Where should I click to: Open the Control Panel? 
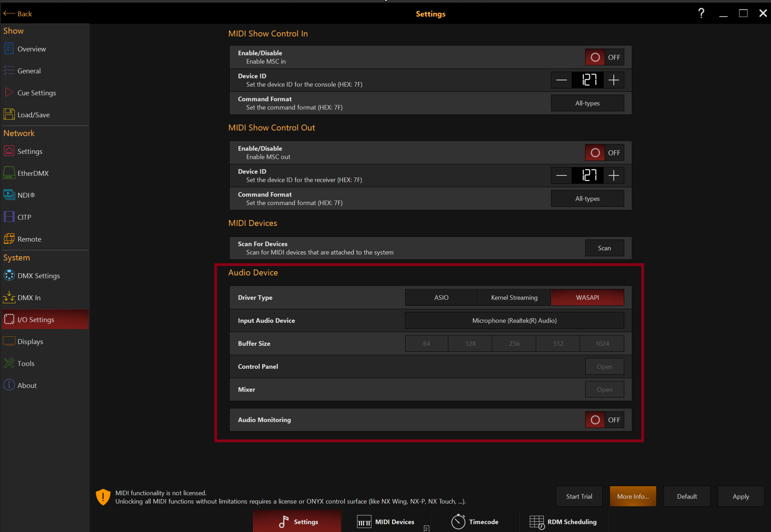[604, 366]
